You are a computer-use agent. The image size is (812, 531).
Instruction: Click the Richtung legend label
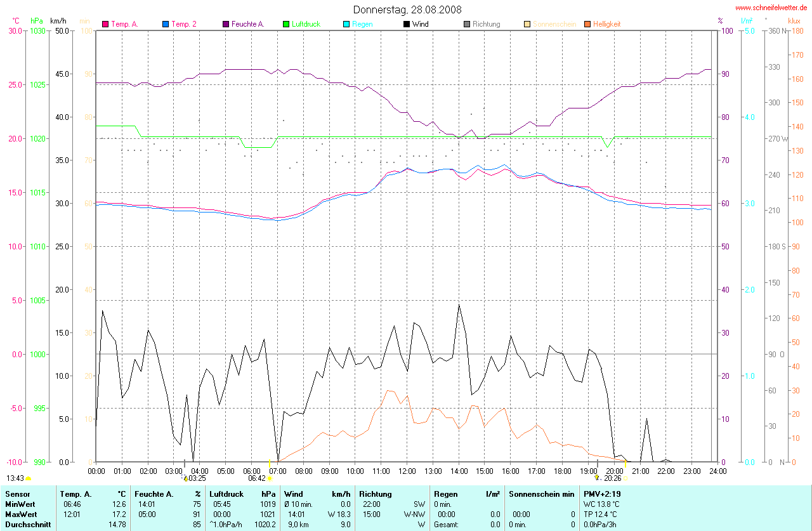pos(487,24)
